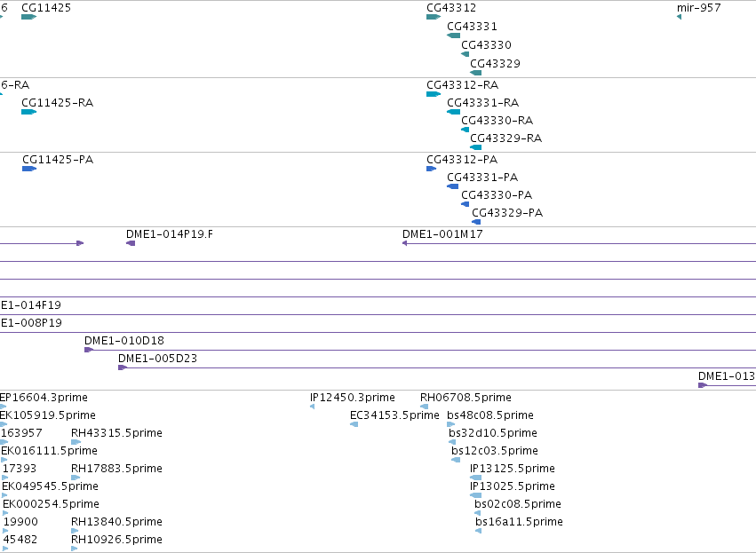Select EST IP13025.5prime label

point(513,486)
